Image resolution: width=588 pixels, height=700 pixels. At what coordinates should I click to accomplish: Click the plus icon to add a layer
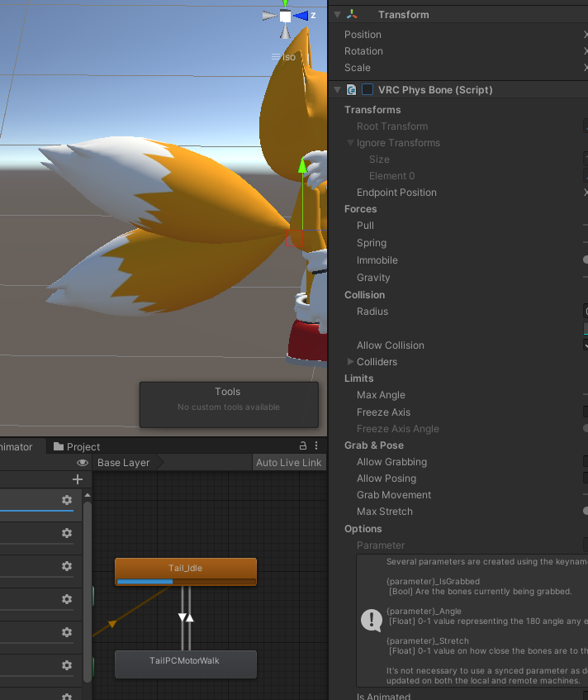(78, 479)
